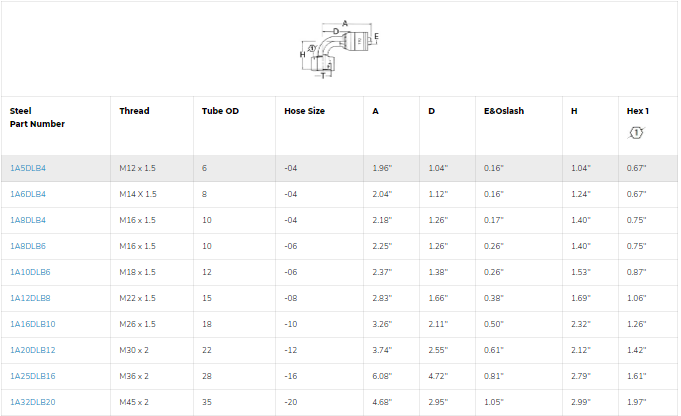Open part number 1A8DLB6 link

point(28,246)
